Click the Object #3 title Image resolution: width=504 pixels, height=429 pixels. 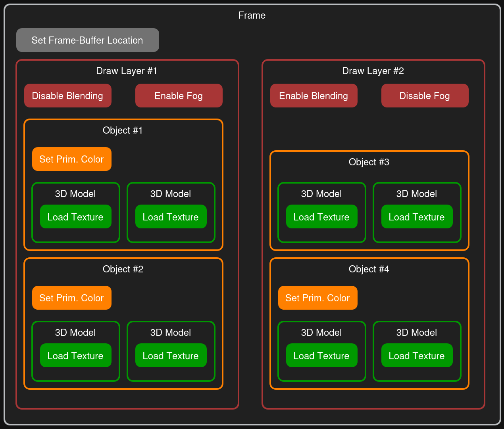pyautogui.click(x=369, y=162)
